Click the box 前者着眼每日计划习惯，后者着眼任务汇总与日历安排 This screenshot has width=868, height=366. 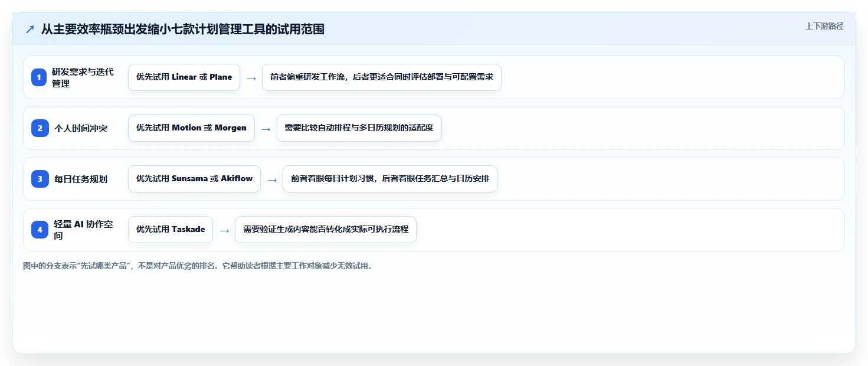[390, 179]
